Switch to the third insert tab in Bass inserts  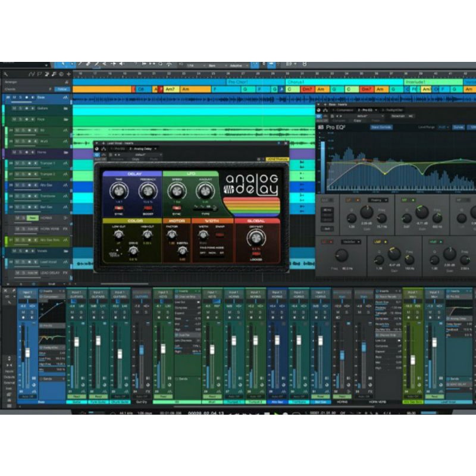coord(393,110)
